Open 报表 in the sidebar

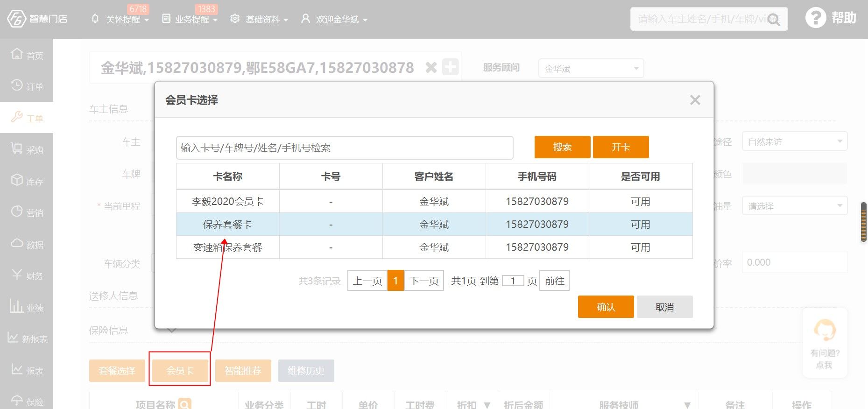point(27,370)
